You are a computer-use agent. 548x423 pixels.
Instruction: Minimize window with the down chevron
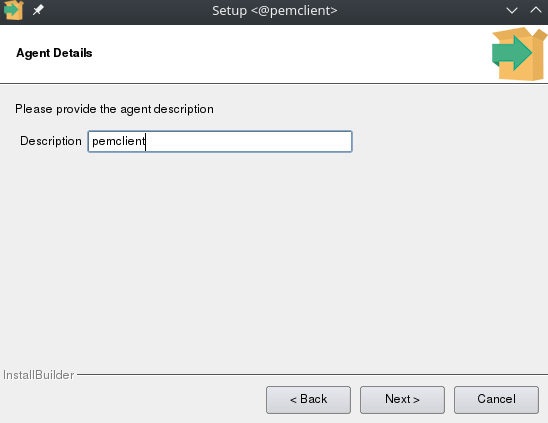512,10
